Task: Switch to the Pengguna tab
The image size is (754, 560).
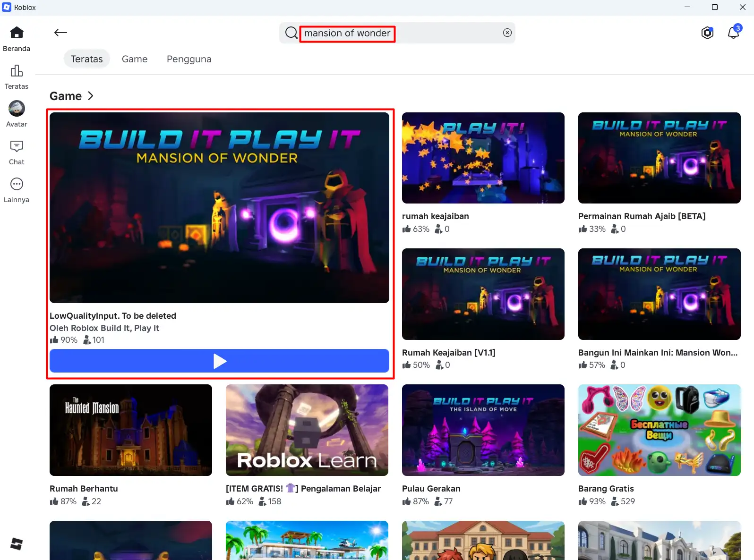Action: (189, 59)
